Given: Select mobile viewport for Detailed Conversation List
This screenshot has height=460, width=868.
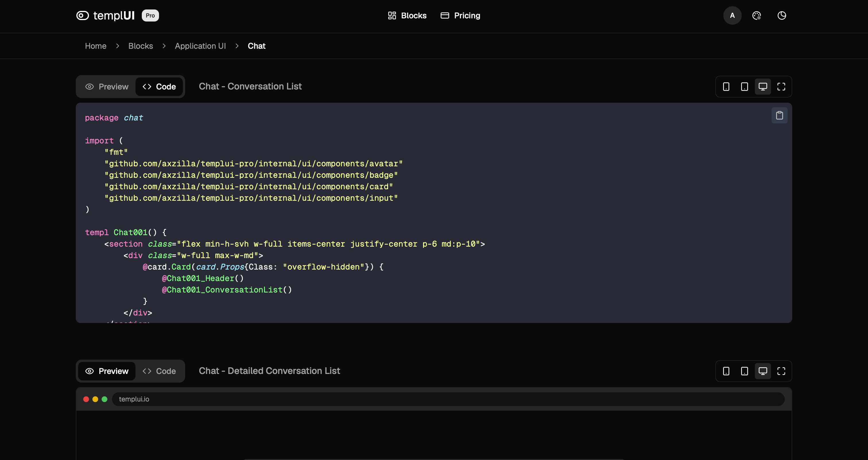Looking at the screenshot, I should (x=726, y=371).
